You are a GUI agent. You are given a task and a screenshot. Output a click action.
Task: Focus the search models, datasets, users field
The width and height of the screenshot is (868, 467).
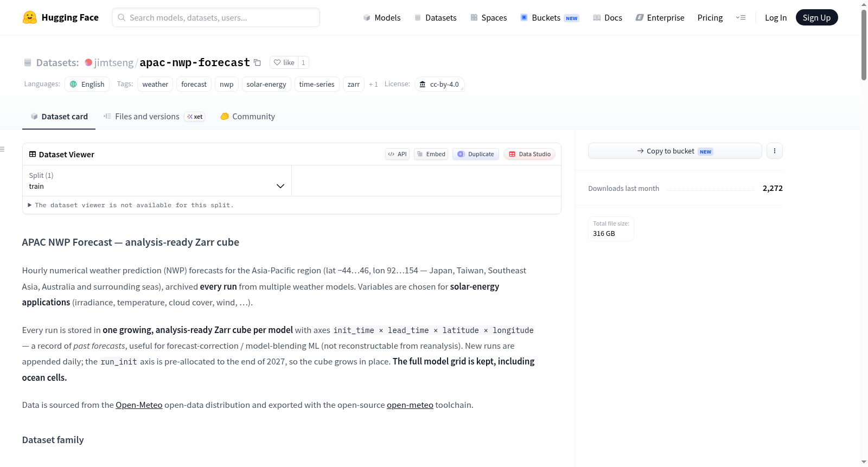[216, 17]
